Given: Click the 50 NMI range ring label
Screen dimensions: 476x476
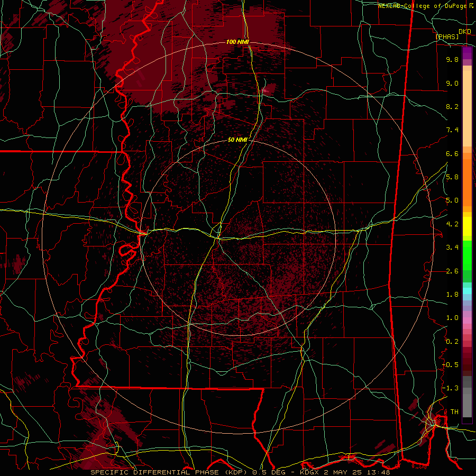Looking at the screenshot, I should [x=237, y=140].
